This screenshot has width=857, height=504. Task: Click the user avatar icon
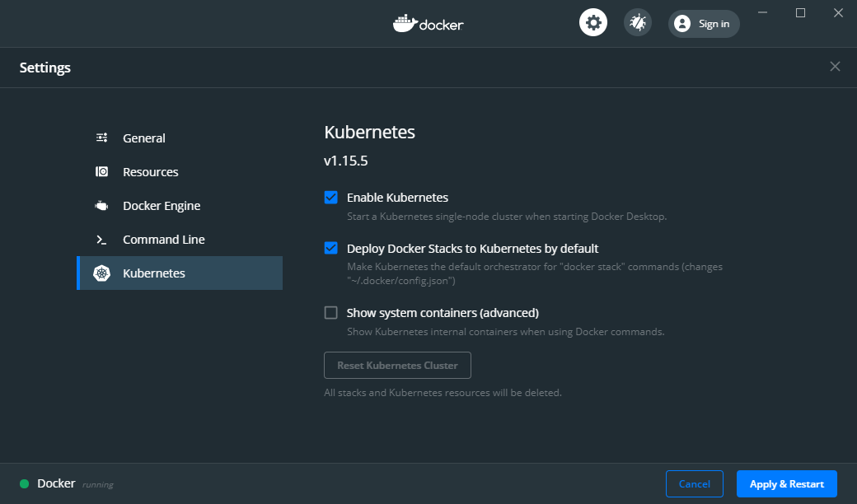[682, 24]
